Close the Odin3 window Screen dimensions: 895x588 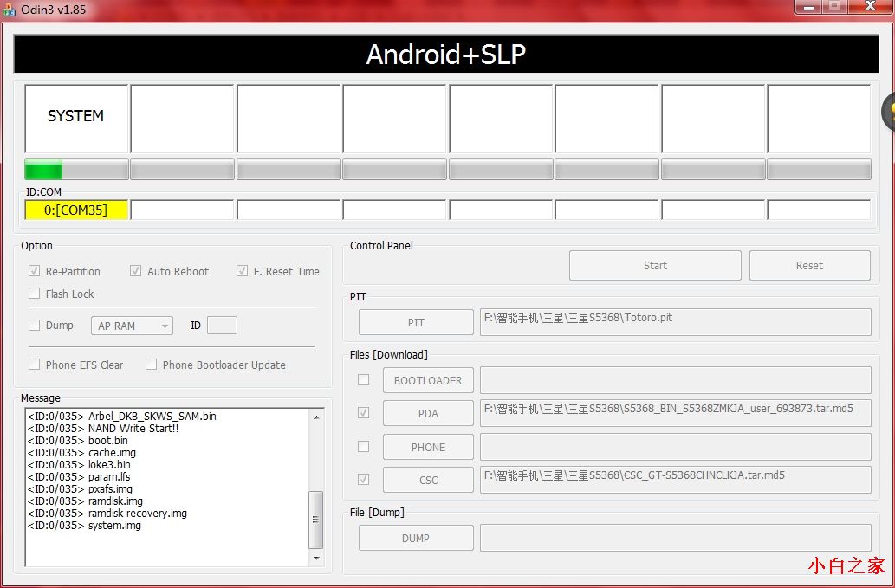pyautogui.click(x=871, y=7)
